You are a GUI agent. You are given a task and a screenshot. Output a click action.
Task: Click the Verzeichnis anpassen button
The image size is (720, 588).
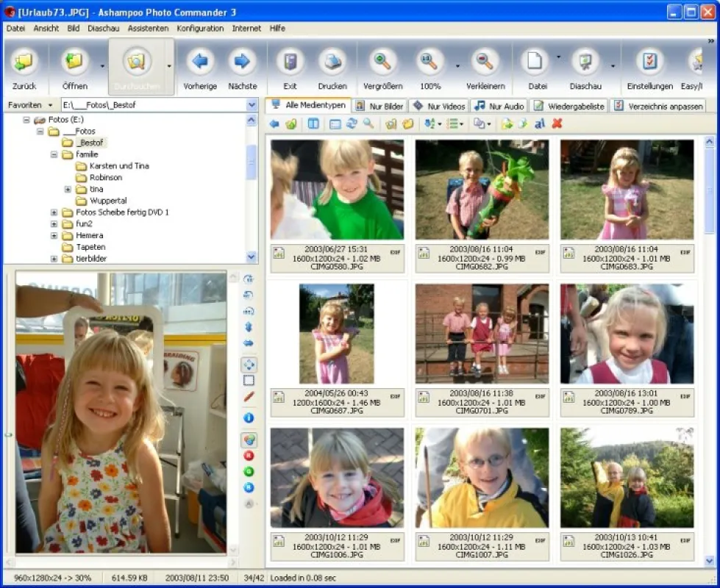coord(658,106)
